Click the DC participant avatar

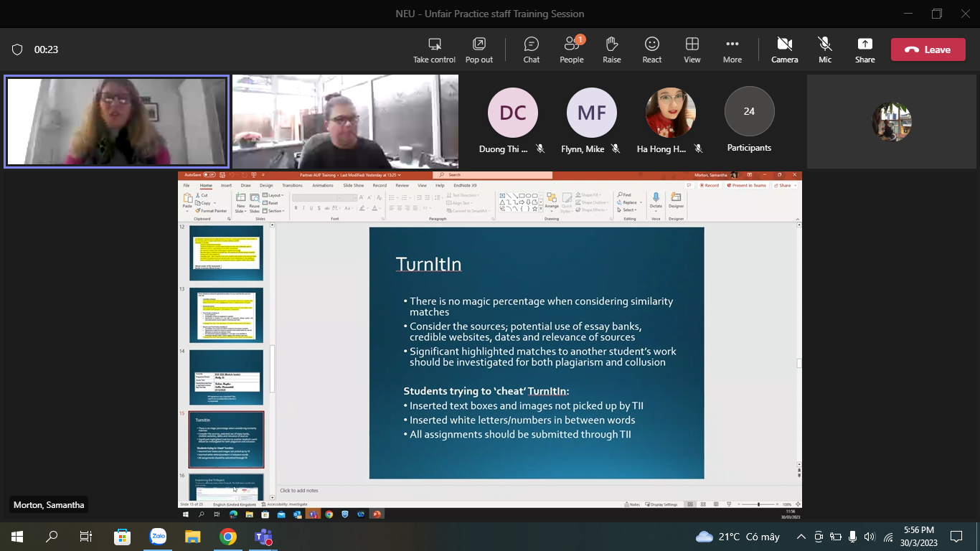tap(513, 113)
